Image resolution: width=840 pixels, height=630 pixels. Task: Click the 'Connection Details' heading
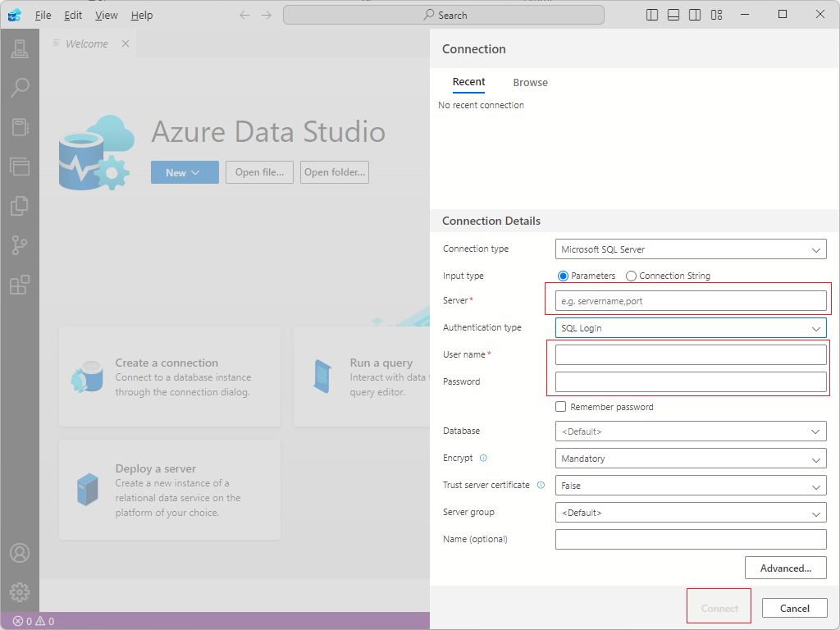click(491, 221)
